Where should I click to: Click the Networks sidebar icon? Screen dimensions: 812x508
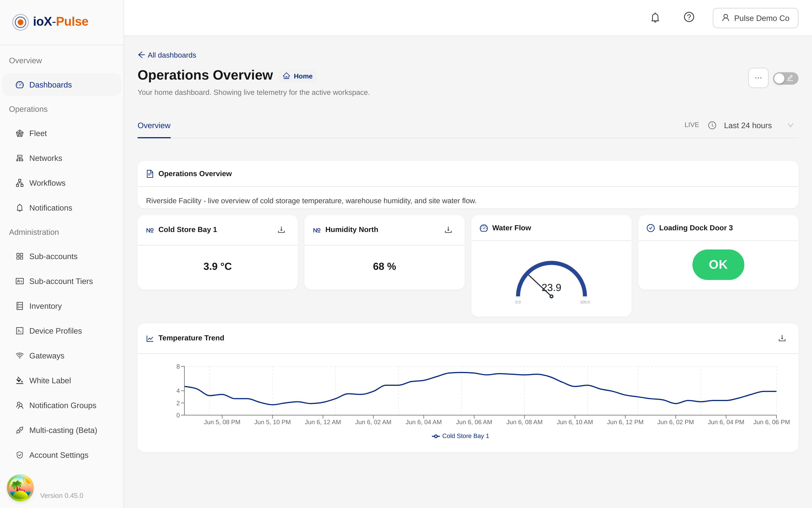pyautogui.click(x=20, y=158)
